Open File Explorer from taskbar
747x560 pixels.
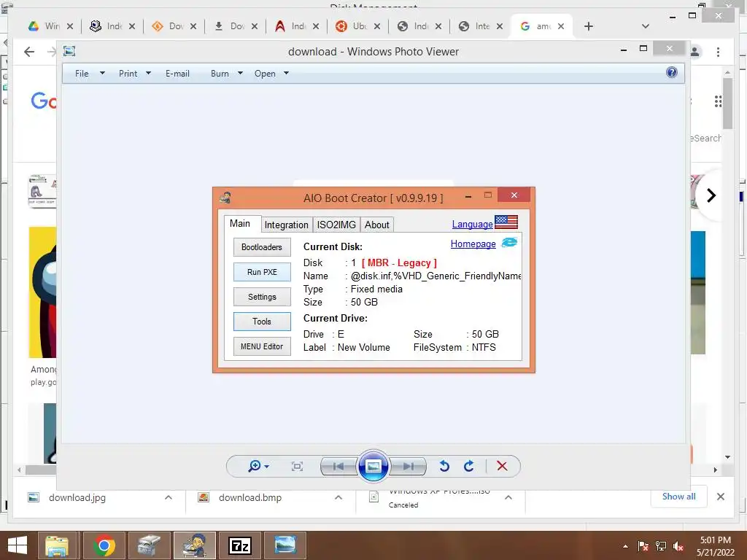tap(57, 545)
